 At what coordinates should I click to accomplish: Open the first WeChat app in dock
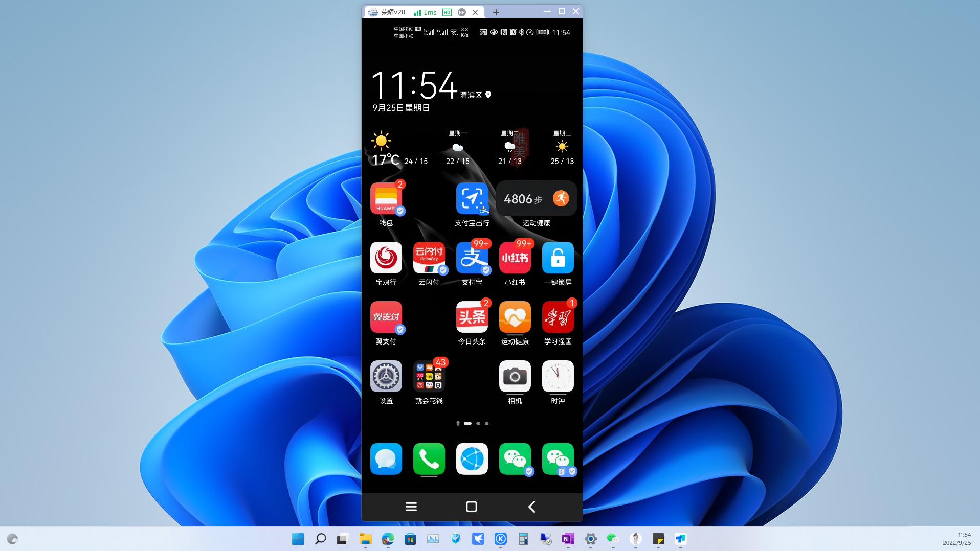515,459
